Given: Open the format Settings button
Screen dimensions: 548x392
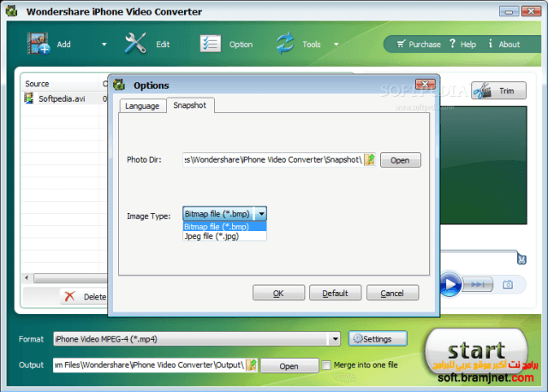Looking at the screenshot, I should point(378,339).
